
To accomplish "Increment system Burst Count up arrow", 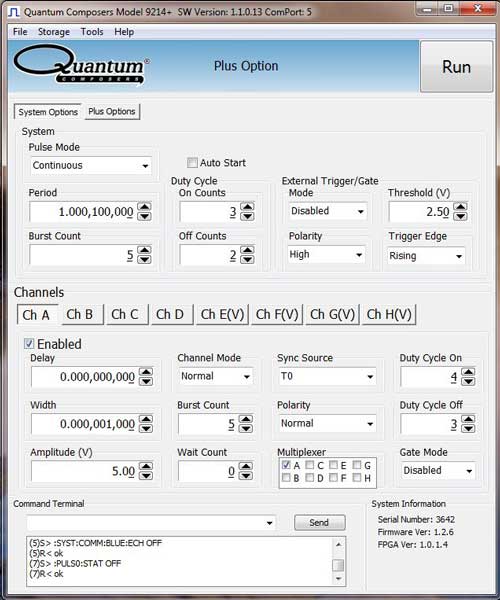I will point(145,250).
